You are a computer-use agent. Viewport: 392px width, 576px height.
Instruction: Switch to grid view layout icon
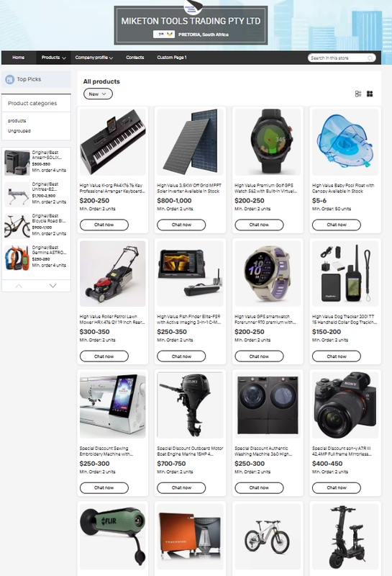[x=370, y=94]
